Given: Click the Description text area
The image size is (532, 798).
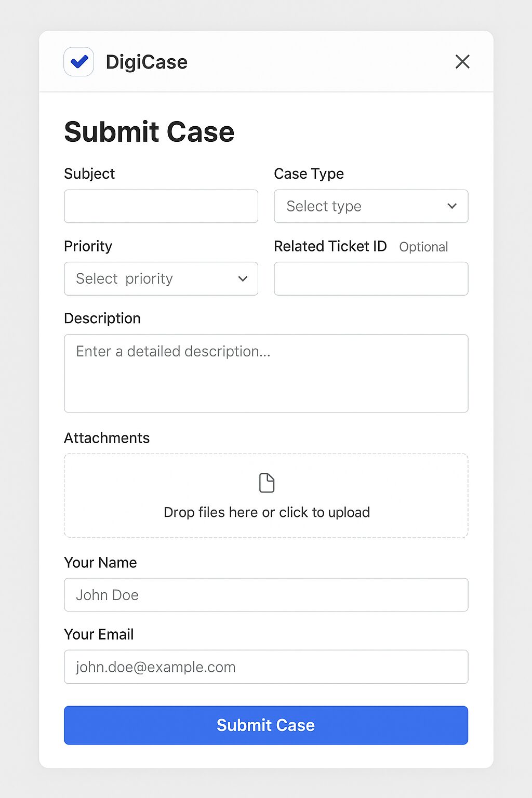Looking at the screenshot, I should tap(266, 374).
